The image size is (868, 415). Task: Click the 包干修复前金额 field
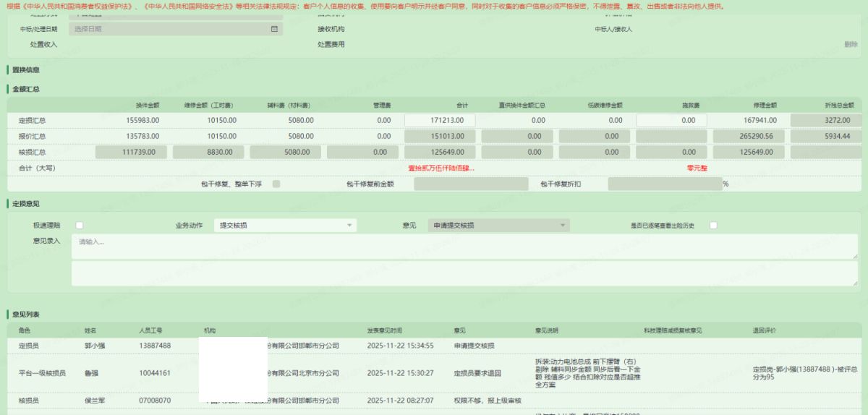tap(471, 184)
